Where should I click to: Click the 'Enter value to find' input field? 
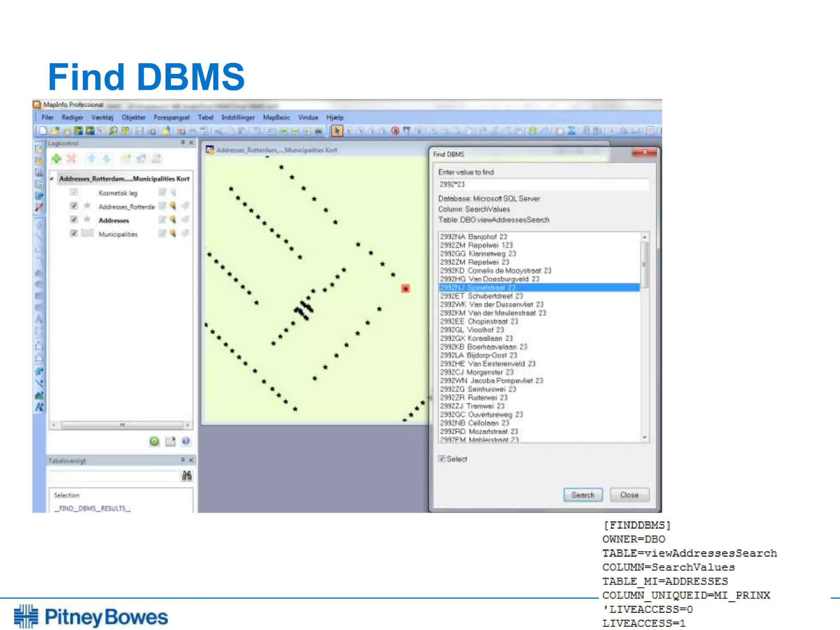[x=543, y=184]
